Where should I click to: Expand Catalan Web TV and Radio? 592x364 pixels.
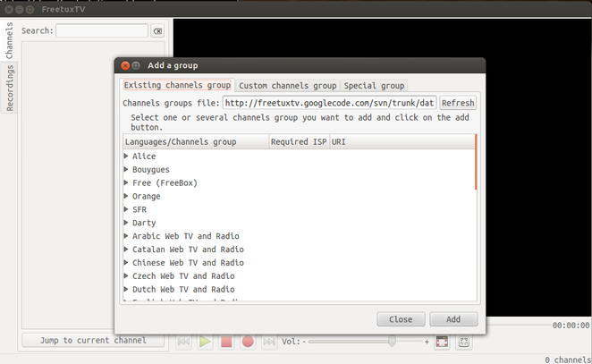(126, 250)
